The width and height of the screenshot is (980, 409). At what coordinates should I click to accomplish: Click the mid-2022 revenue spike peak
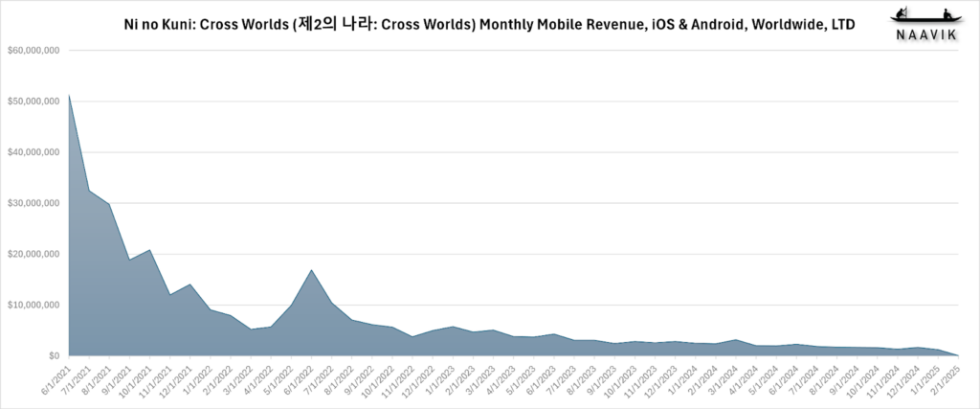(x=313, y=270)
